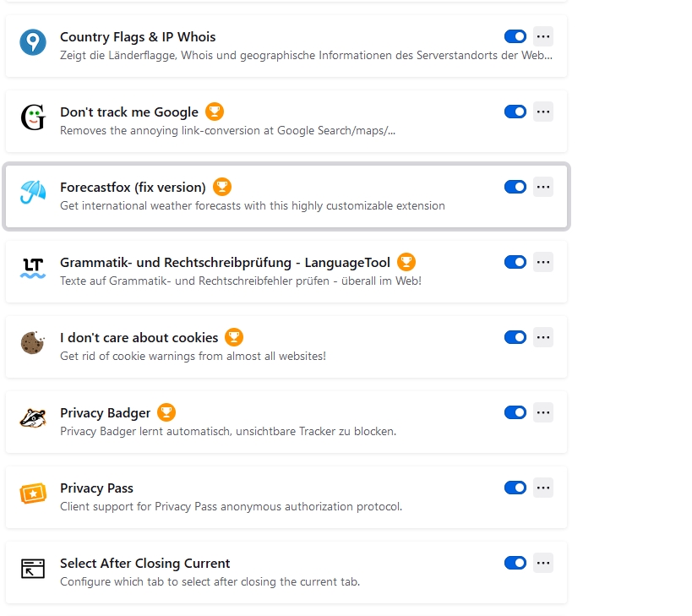Disable the Country Flags & IP Whois extension
Screen dimensions: 692x616
point(515,36)
